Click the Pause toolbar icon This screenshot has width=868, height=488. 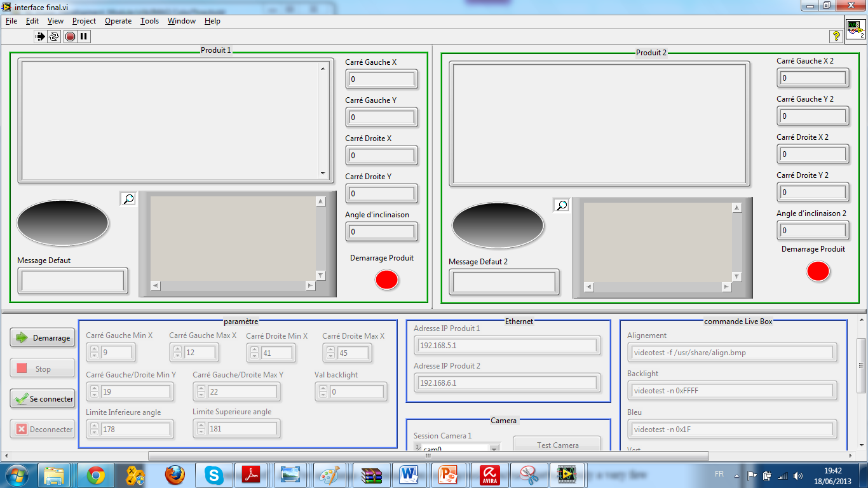(84, 37)
